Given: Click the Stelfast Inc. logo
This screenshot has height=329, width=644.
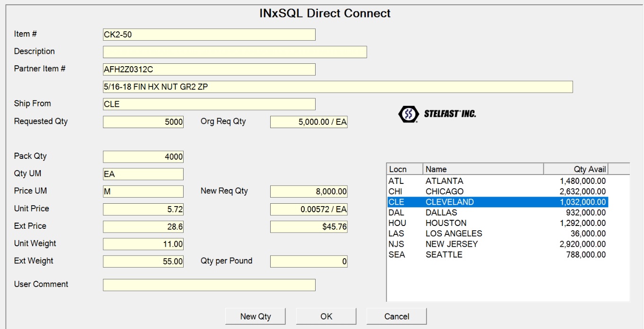Looking at the screenshot, I should (437, 114).
